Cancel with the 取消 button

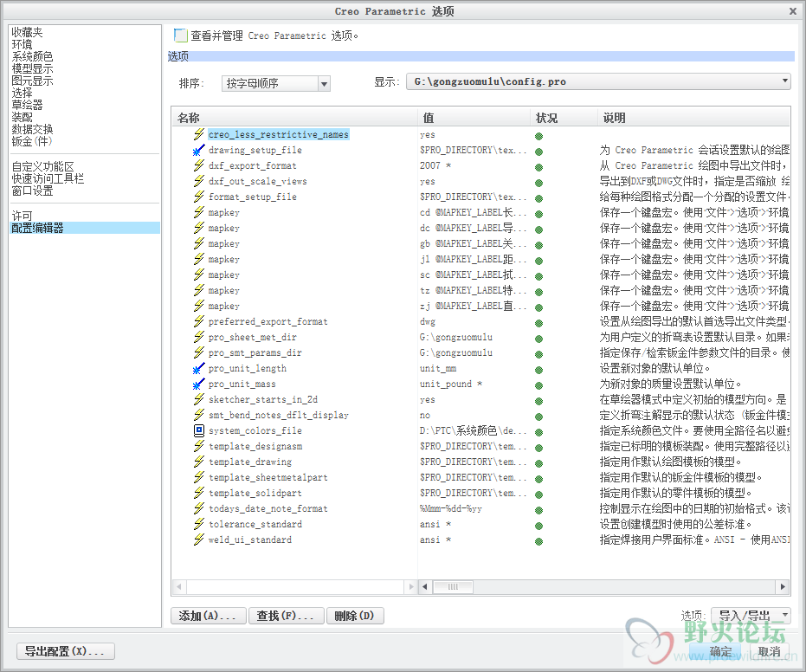[770, 651]
